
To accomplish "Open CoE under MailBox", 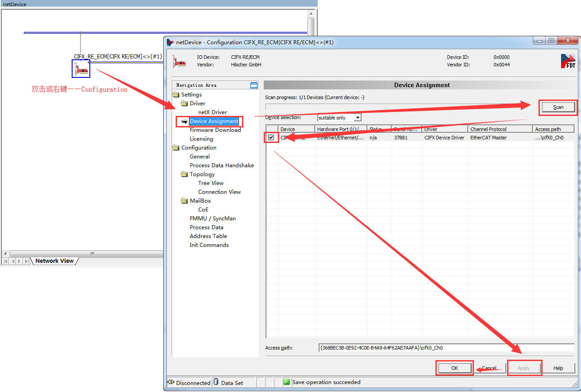I will click(203, 209).
